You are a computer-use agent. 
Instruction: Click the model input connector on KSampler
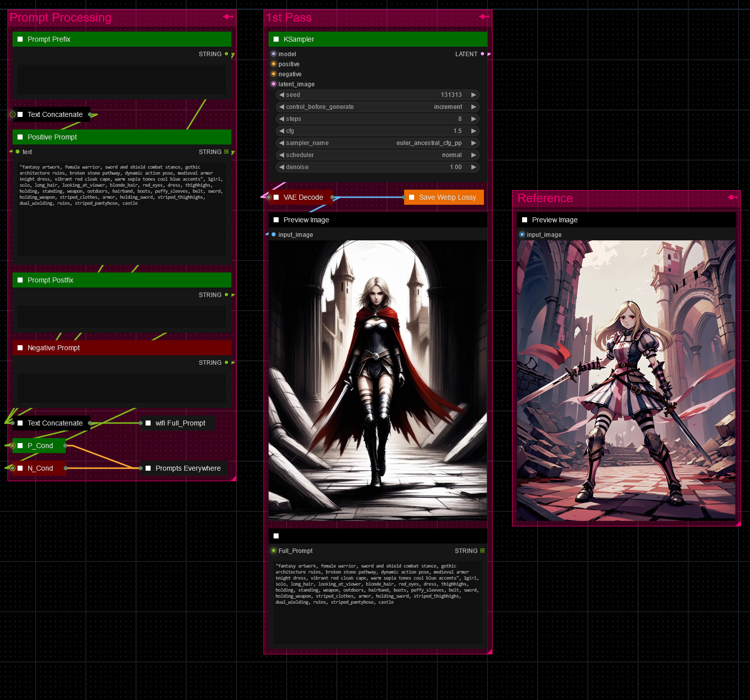click(x=274, y=54)
